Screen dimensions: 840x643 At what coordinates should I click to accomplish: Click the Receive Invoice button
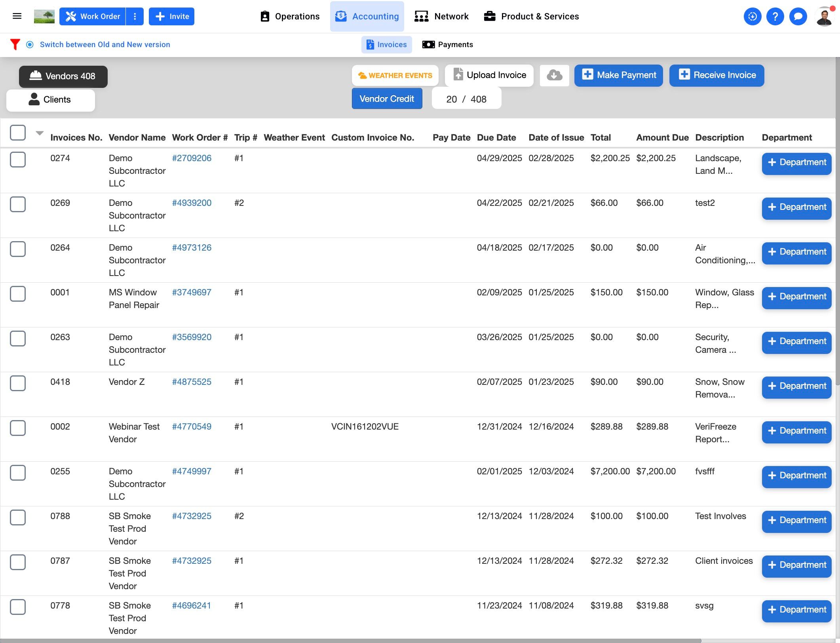pos(717,75)
